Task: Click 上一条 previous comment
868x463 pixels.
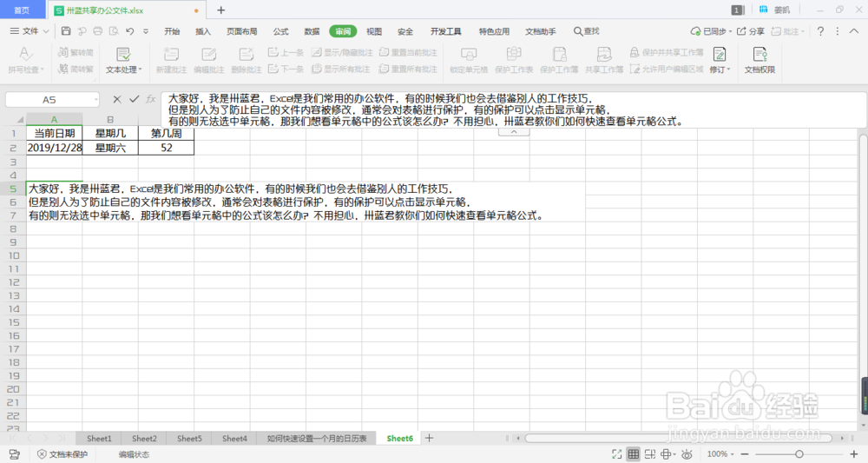Action: [x=286, y=52]
